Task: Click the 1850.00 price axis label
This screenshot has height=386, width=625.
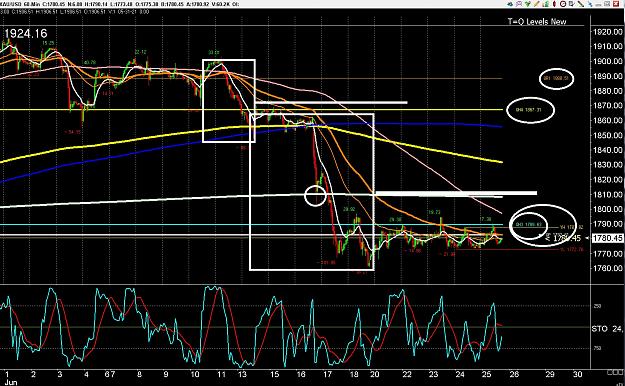Action: pyautogui.click(x=607, y=135)
